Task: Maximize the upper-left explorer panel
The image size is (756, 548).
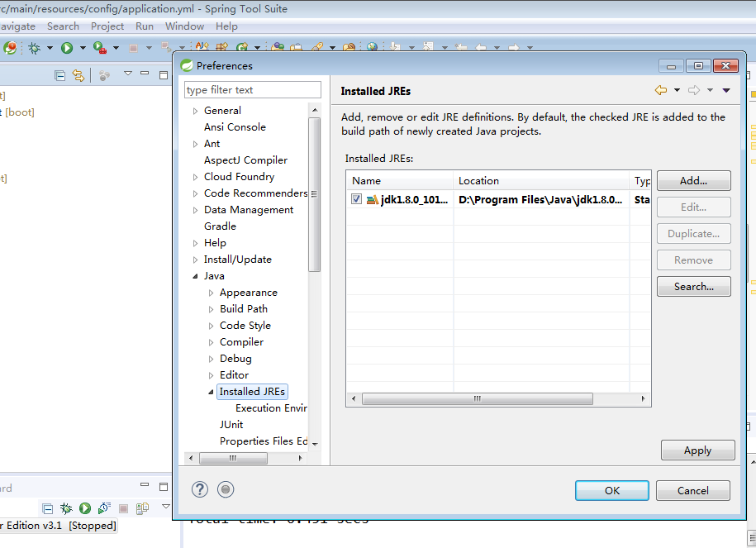Action: (164, 74)
